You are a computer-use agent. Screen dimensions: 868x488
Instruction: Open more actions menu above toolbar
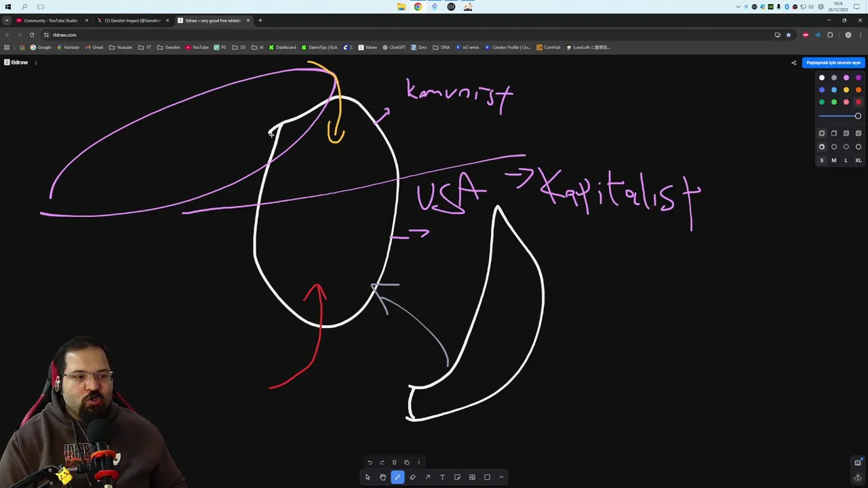(418, 462)
